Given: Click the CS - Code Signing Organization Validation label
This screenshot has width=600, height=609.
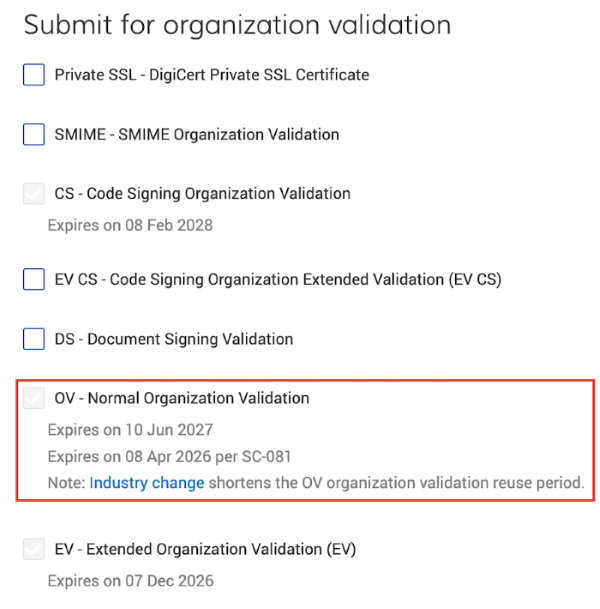Looking at the screenshot, I should tap(202, 194).
